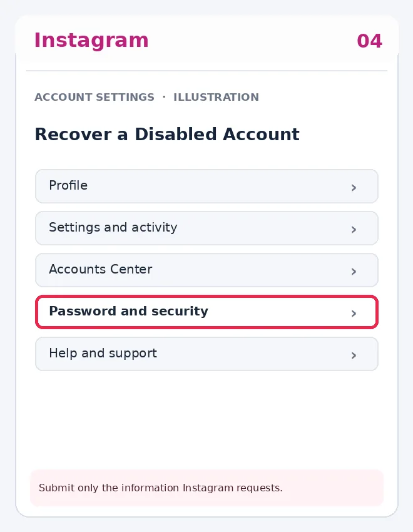
Task: Click the Instagram title in the header
Action: coord(91,41)
